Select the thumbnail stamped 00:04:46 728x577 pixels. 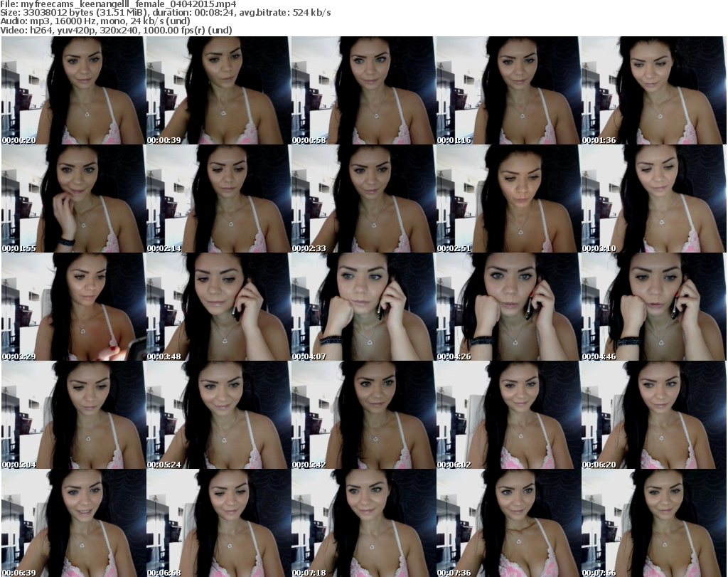[653, 307]
